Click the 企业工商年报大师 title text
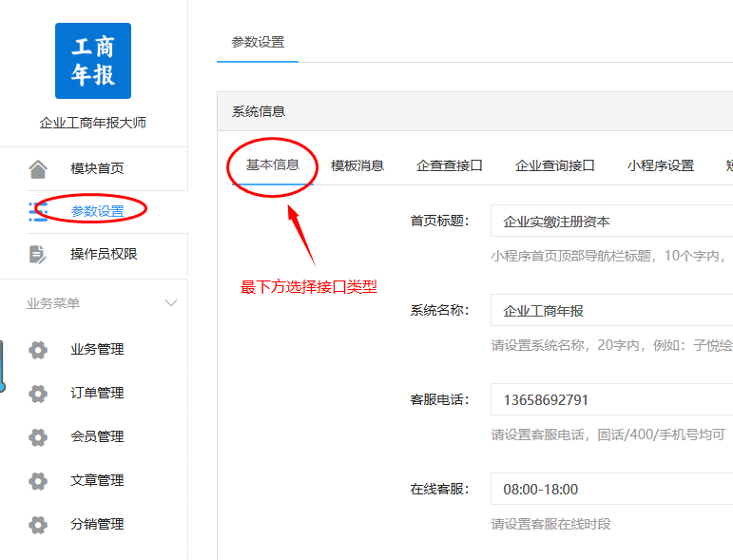This screenshot has height=560, width=733. (92, 123)
